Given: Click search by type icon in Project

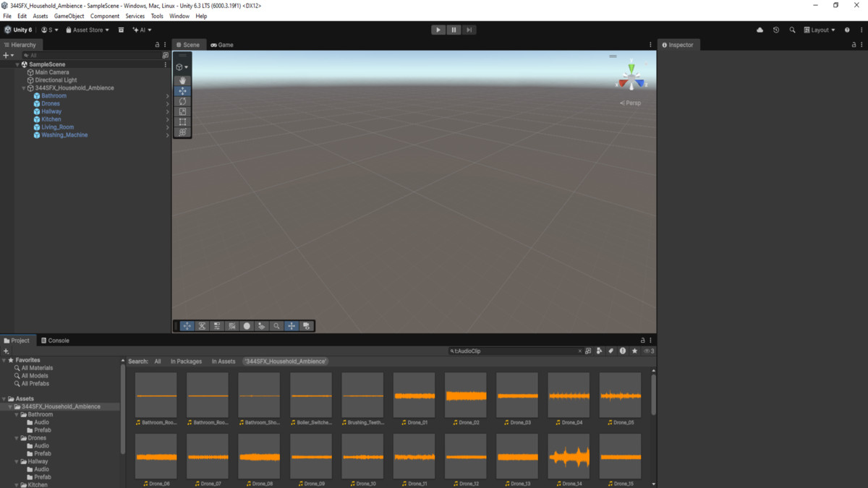Looking at the screenshot, I should tap(599, 351).
